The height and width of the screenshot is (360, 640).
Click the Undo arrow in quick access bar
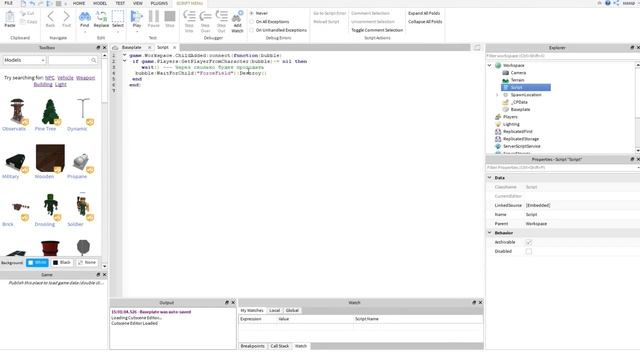point(32,3)
